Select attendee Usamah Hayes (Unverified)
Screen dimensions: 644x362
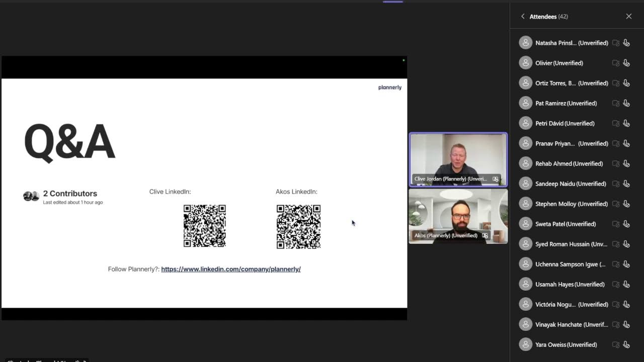click(574, 284)
